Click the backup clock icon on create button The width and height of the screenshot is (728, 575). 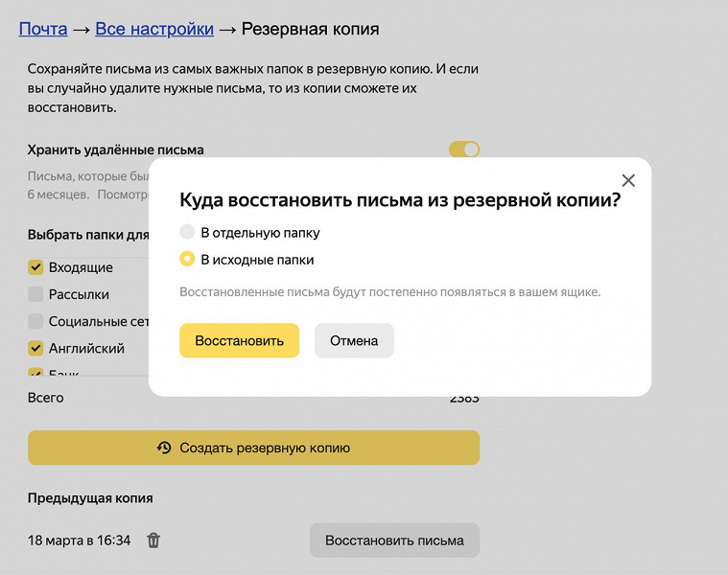tap(164, 448)
